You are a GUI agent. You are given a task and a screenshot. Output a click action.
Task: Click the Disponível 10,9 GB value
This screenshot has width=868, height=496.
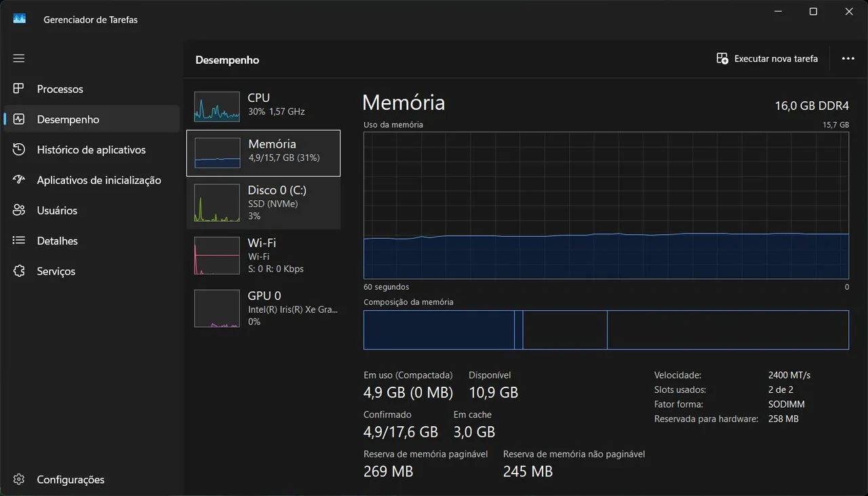pyautogui.click(x=494, y=392)
